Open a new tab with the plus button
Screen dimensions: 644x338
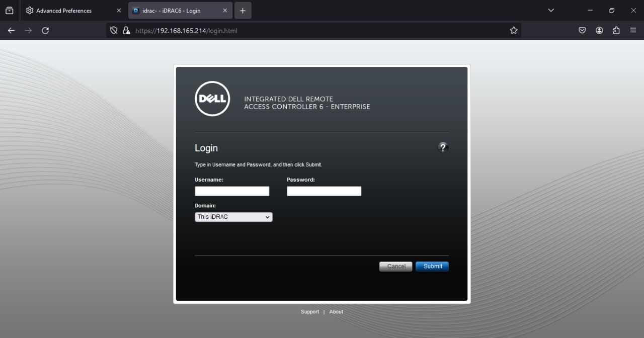pyautogui.click(x=243, y=10)
